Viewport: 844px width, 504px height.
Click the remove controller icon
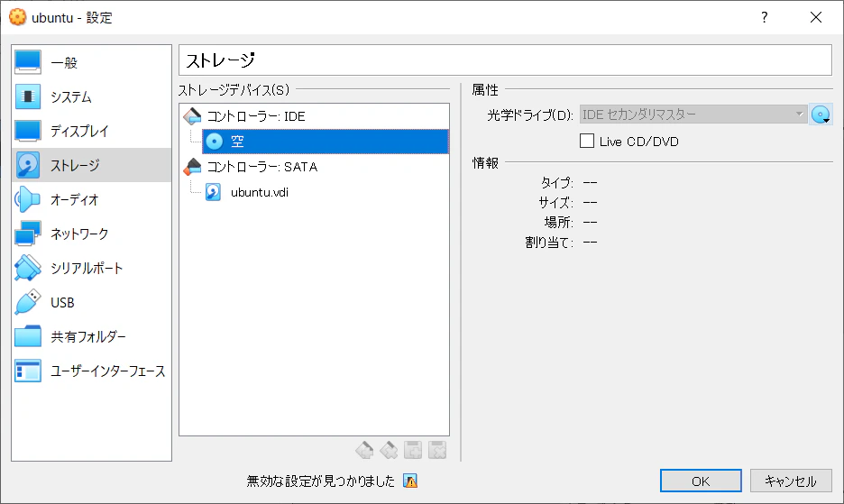(389, 450)
